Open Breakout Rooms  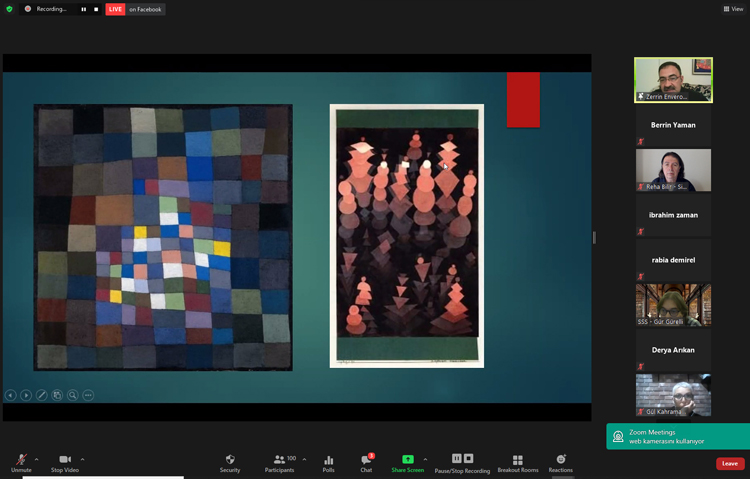(517, 462)
